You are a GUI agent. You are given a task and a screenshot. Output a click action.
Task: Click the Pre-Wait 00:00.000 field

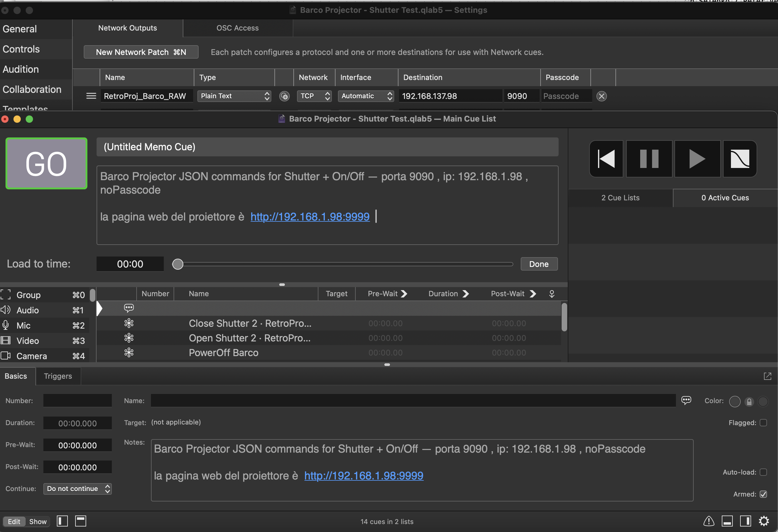(77, 445)
